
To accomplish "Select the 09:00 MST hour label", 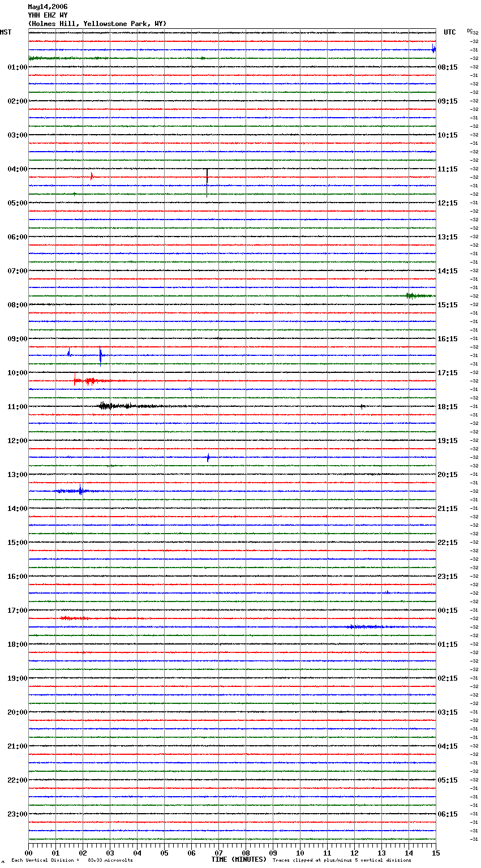I will pyautogui.click(x=17, y=339).
